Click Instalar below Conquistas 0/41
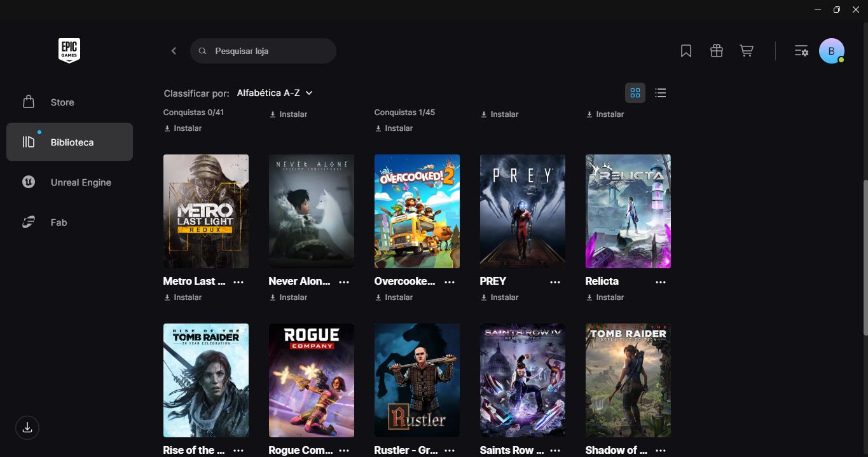The width and height of the screenshot is (868, 457). coord(183,128)
